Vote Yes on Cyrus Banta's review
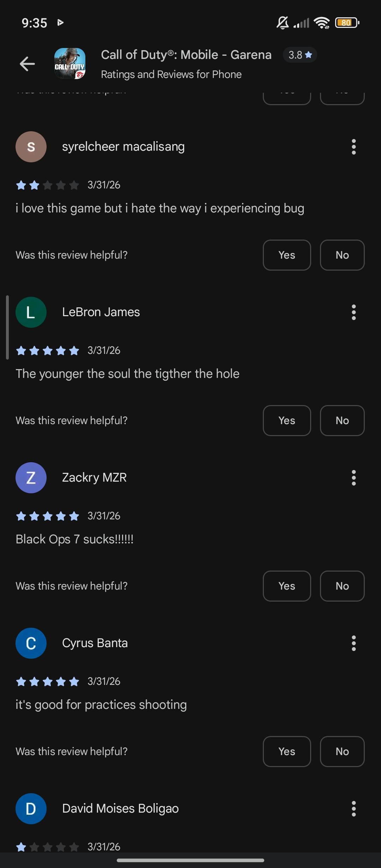 tap(287, 752)
